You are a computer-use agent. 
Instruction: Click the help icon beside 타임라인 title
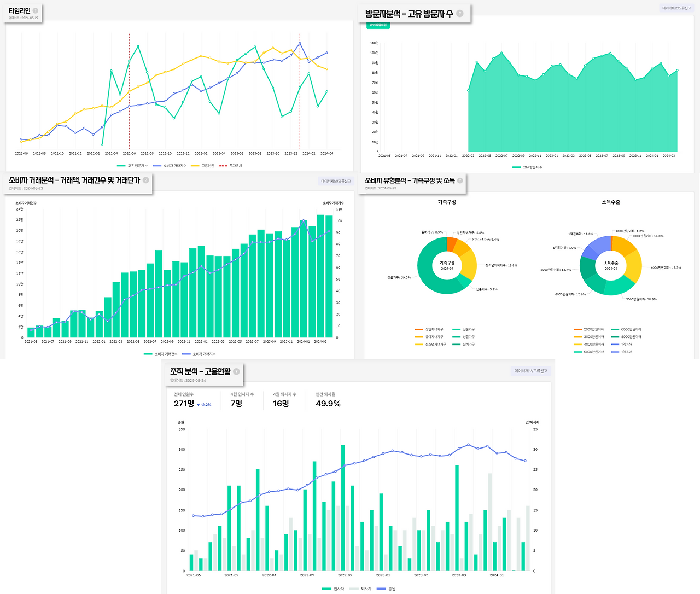36,10
